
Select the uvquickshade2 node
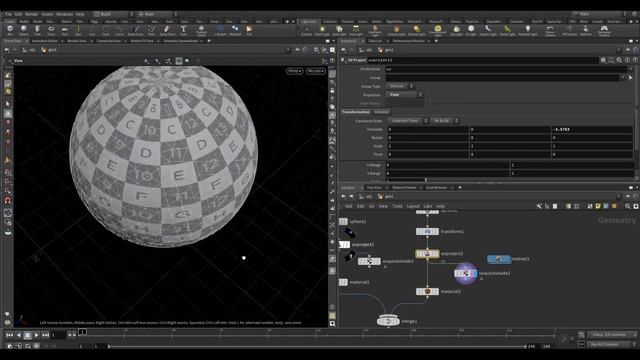465,273
